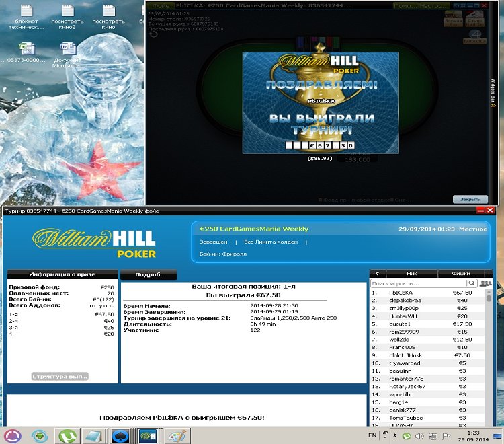Open the purple circular taskbar icon
This screenshot has width=504, height=444.
point(12,437)
